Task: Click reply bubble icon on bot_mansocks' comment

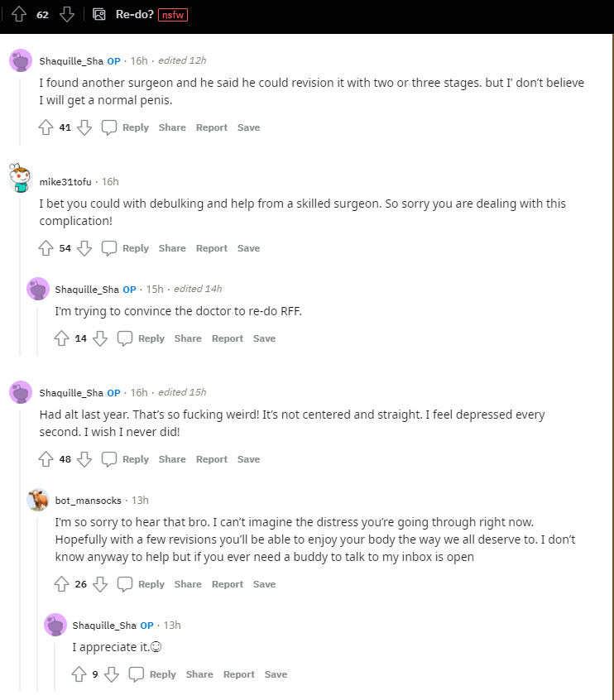Action: [124, 584]
